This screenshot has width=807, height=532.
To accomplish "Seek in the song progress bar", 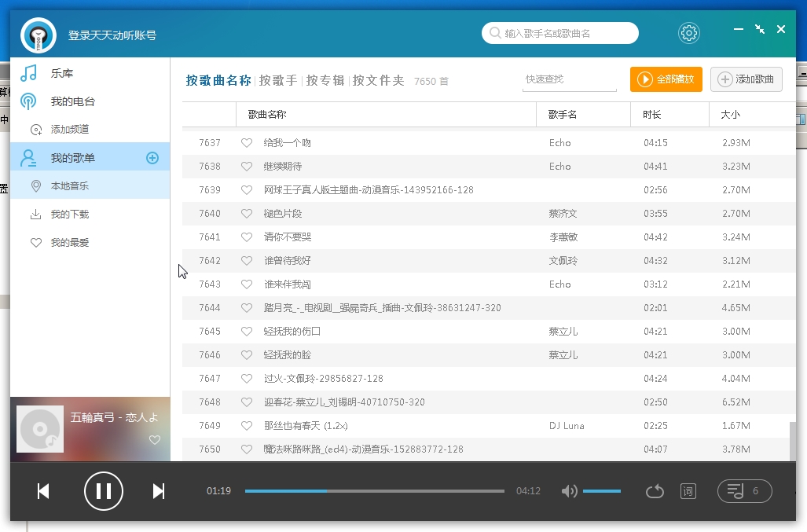I will [375, 491].
